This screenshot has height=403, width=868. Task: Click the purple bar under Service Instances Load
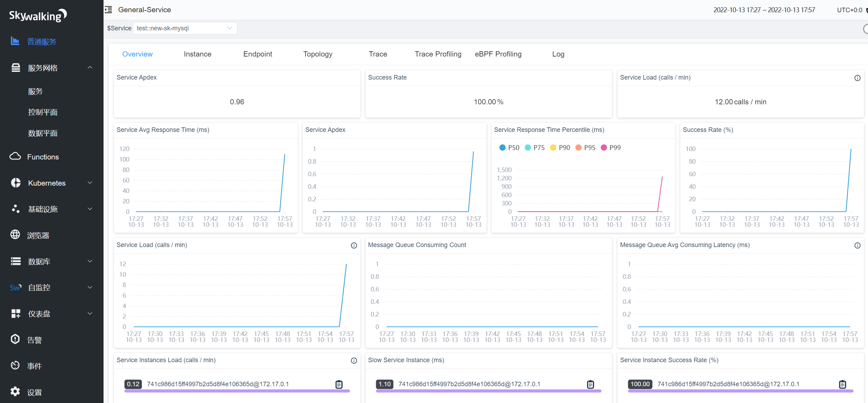[x=237, y=391]
